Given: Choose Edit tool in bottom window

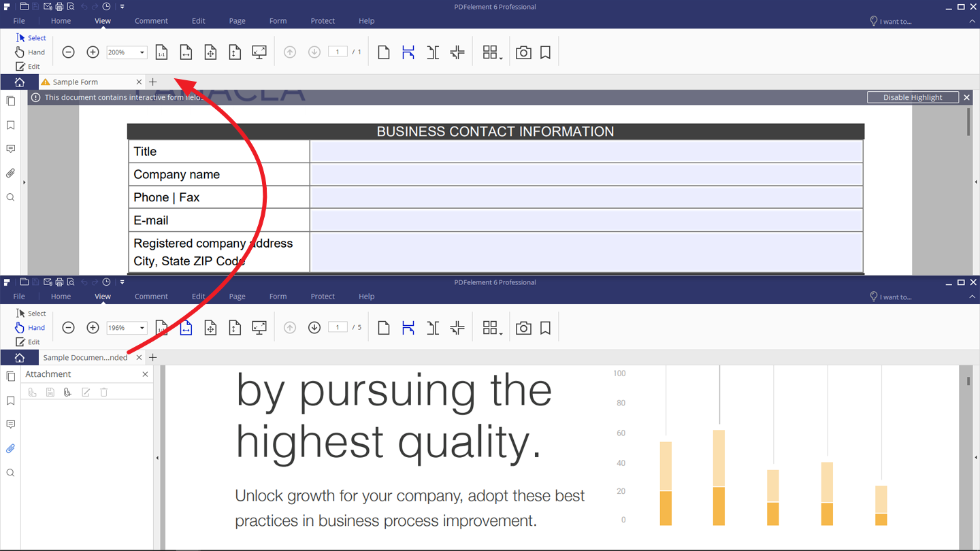Looking at the screenshot, I should click(28, 342).
